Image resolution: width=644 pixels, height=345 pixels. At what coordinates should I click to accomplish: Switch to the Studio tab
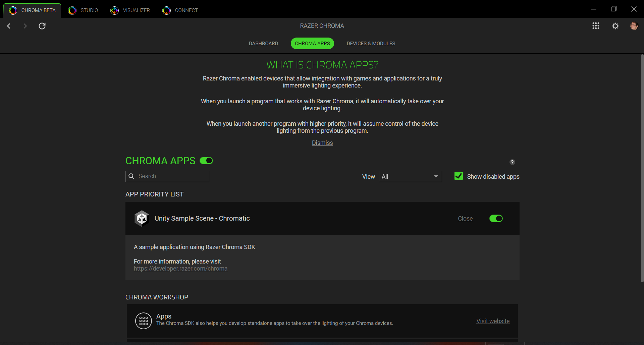[x=83, y=10]
